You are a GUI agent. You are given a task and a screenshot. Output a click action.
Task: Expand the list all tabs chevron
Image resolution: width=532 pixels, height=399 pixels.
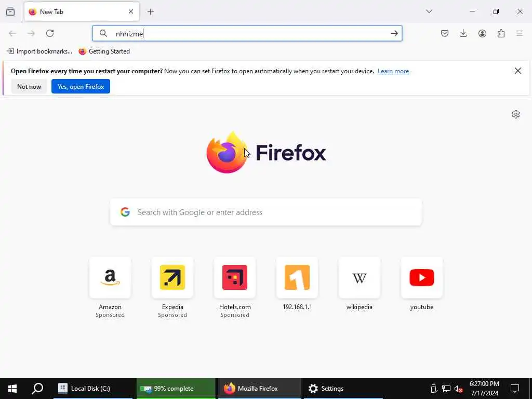coord(429,11)
